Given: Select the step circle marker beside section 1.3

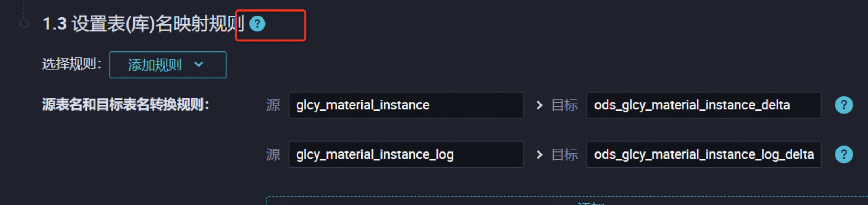Looking at the screenshot, I should 24,23.
